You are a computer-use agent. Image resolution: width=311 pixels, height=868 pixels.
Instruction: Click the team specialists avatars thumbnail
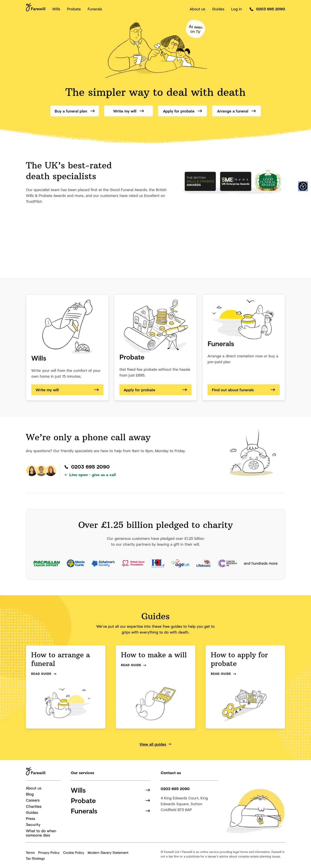tap(41, 470)
